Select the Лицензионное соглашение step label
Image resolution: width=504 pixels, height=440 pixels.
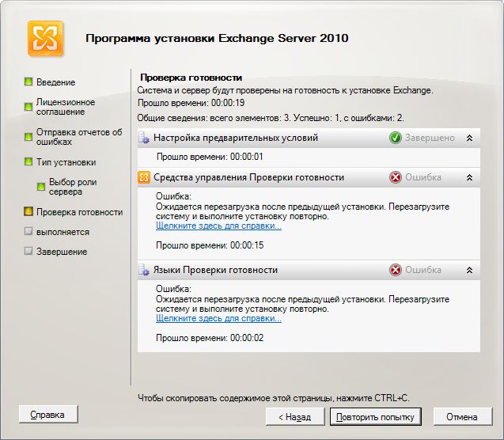tap(66, 107)
